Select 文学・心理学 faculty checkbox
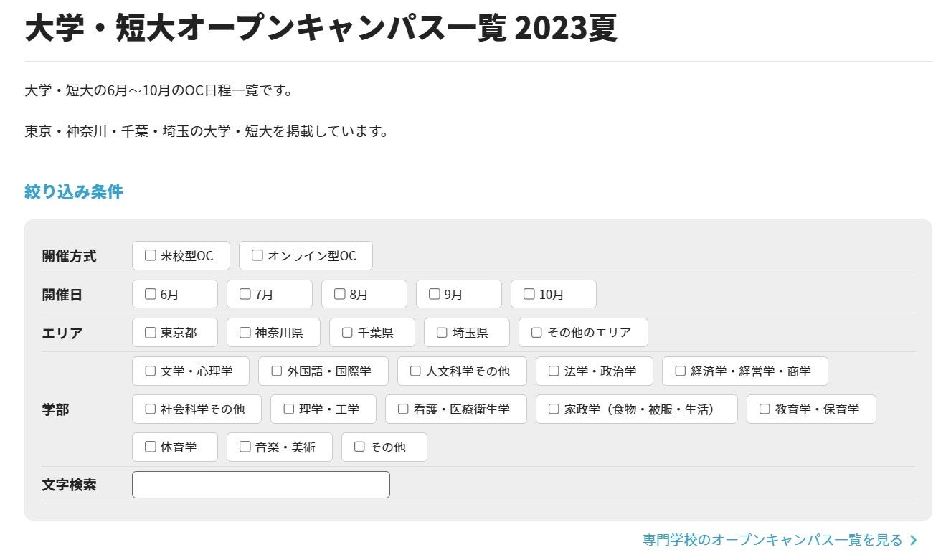Screen dimensions: 951x560 [x=151, y=371]
